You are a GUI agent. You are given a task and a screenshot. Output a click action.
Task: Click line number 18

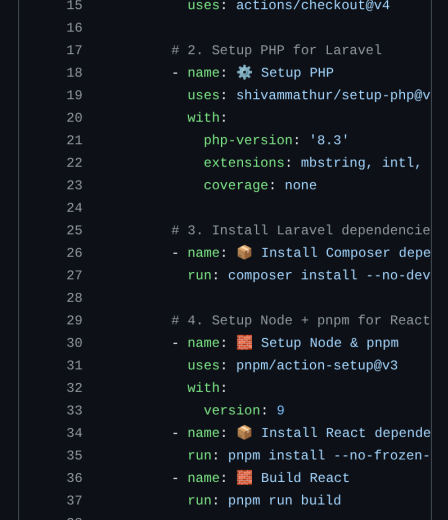[x=74, y=73]
